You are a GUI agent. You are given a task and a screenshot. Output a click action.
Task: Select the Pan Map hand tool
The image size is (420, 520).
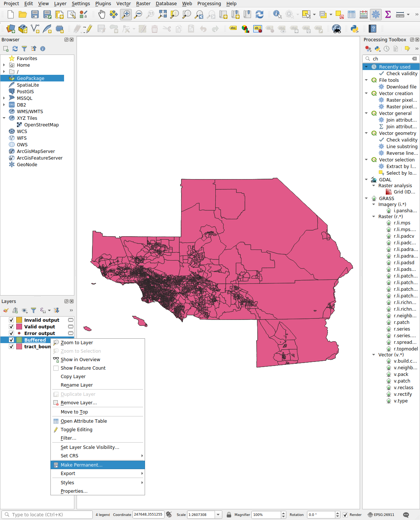tap(102, 14)
